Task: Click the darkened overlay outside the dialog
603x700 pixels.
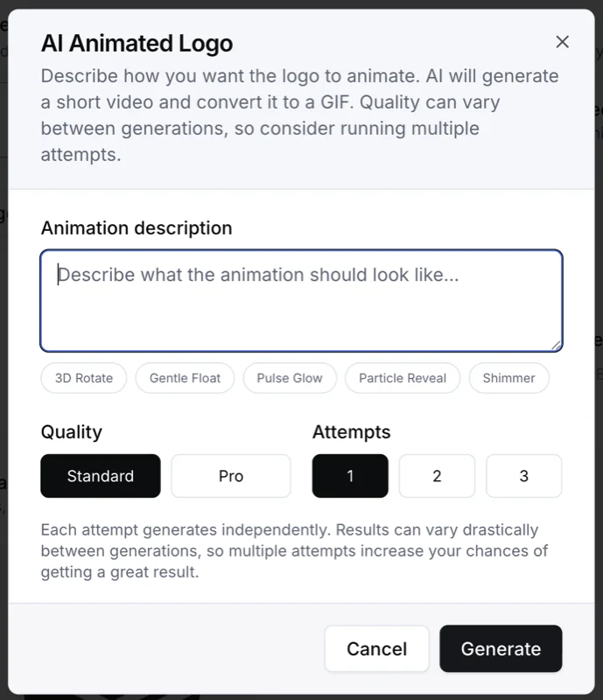Action: tap(11, 350)
